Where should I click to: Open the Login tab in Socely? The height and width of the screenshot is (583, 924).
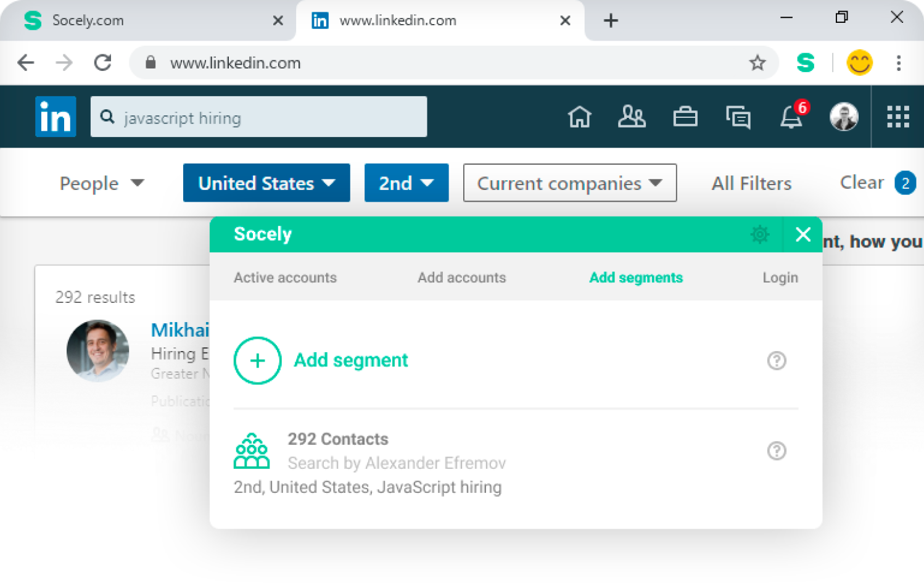780,278
